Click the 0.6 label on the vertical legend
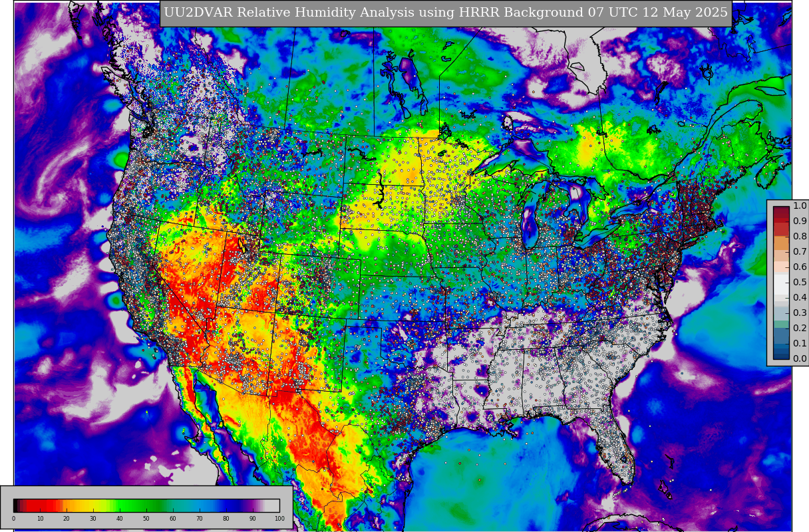 (x=800, y=267)
